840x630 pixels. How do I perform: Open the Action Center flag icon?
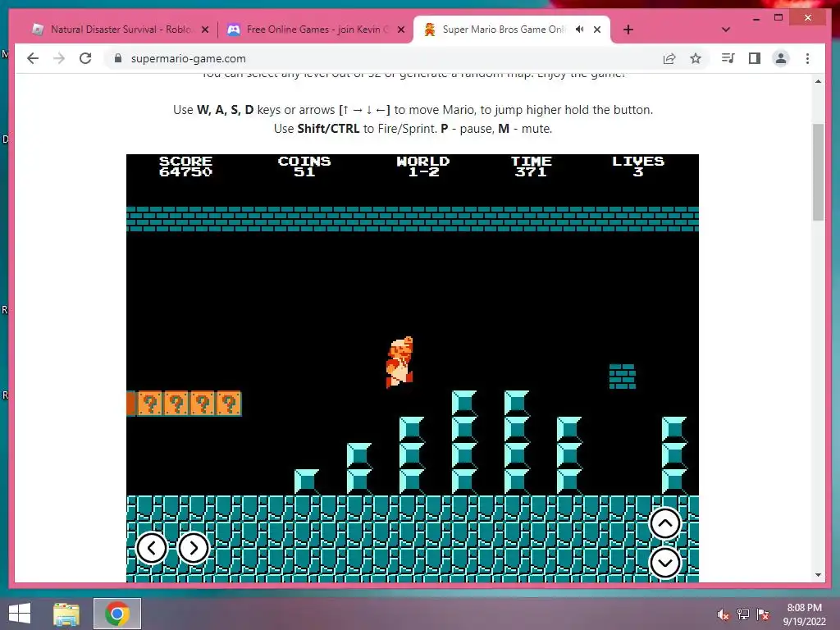coord(763,614)
